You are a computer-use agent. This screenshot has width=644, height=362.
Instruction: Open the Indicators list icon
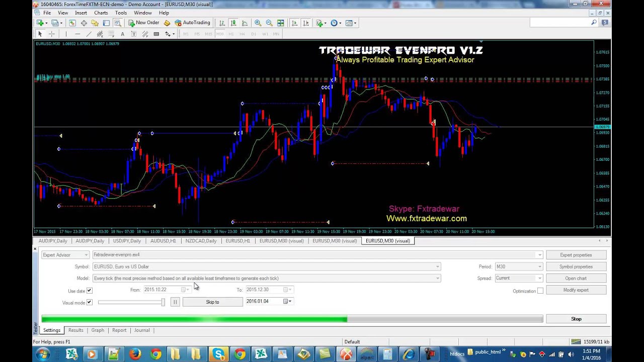point(320,23)
